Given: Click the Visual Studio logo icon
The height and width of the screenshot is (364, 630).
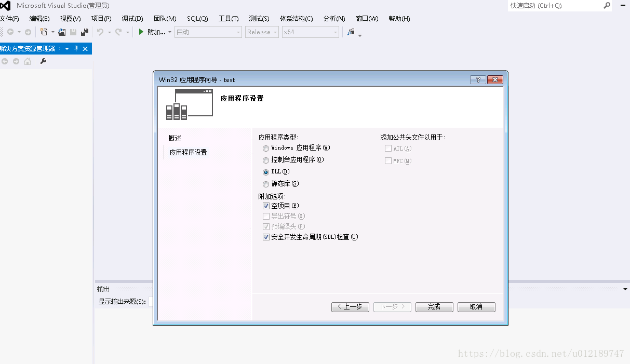Looking at the screenshot, I should pos(5,6).
